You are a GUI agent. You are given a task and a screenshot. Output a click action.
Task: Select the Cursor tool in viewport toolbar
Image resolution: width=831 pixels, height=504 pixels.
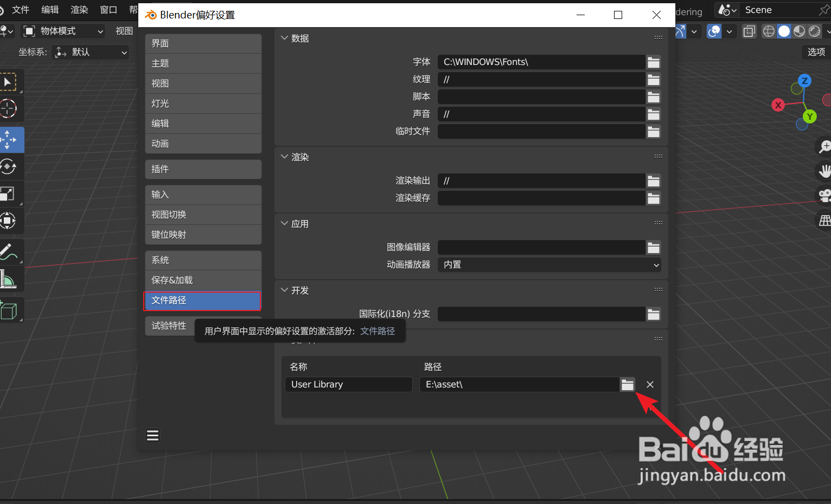point(9,108)
